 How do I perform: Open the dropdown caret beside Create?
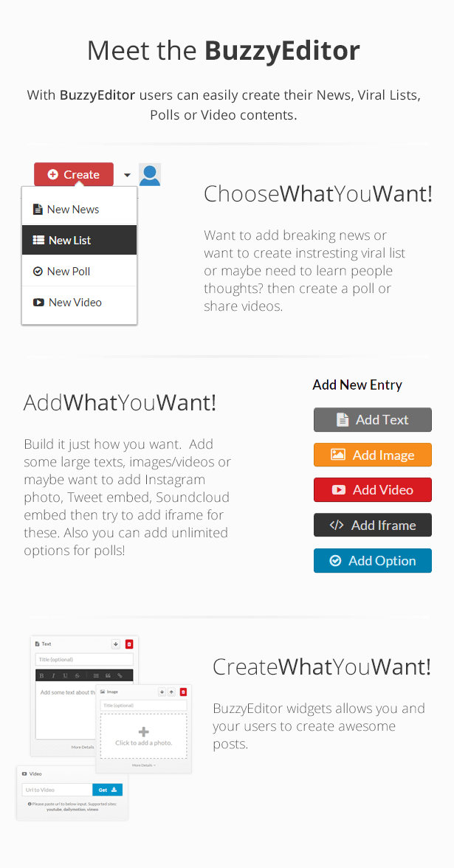(x=127, y=175)
